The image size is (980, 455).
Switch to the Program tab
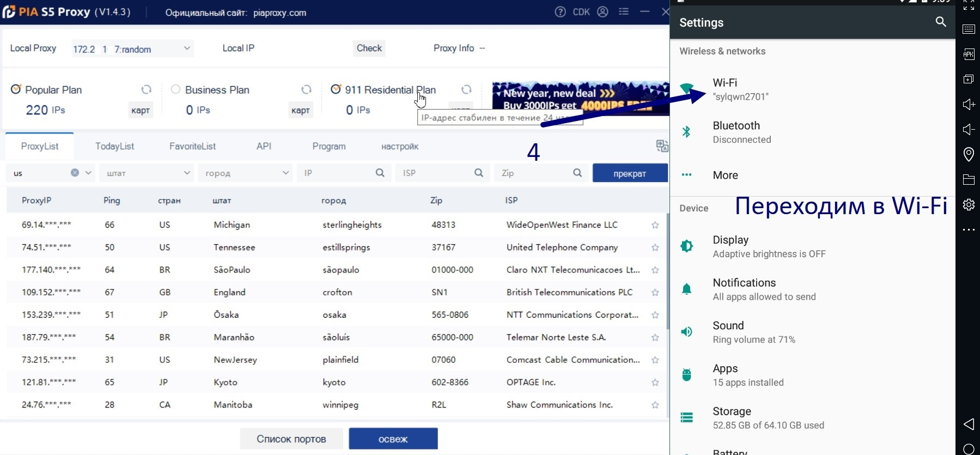coord(328,147)
